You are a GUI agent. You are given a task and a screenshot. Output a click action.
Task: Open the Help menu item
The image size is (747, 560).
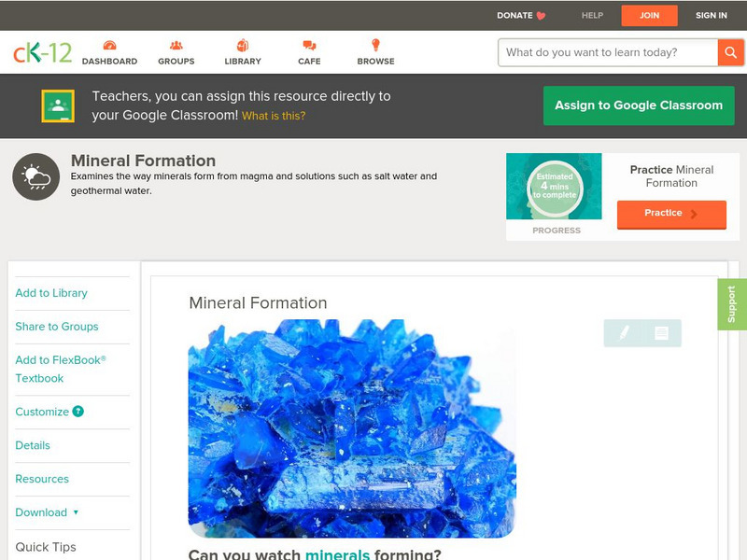[x=592, y=15]
